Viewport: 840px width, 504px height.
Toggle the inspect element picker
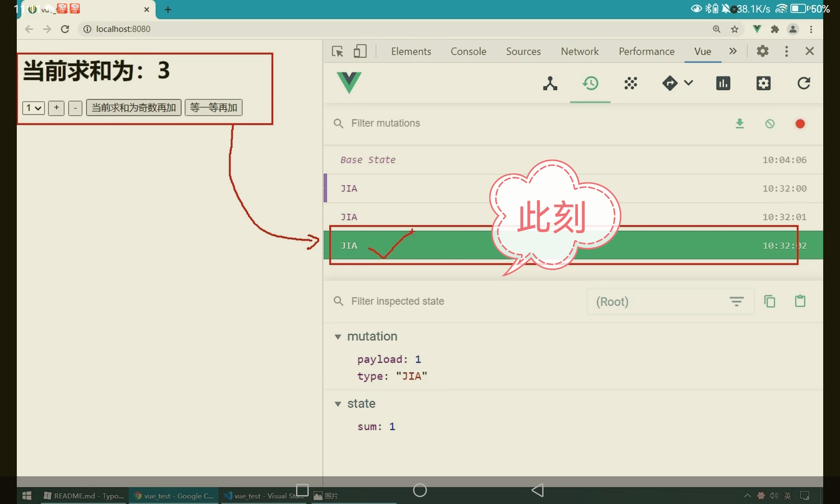[337, 51]
